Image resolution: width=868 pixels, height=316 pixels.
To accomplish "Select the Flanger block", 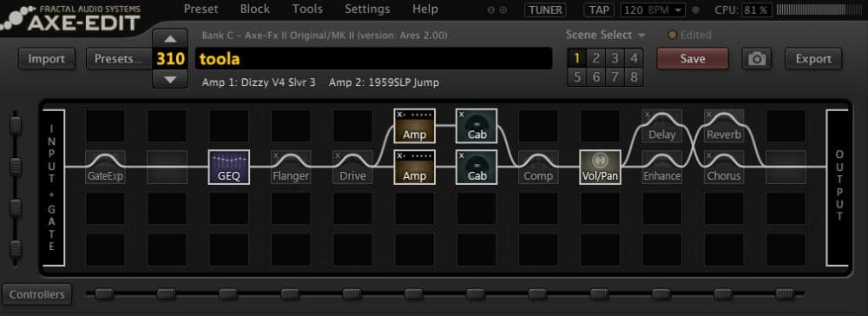I will pyautogui.click(x=291, y=168).
